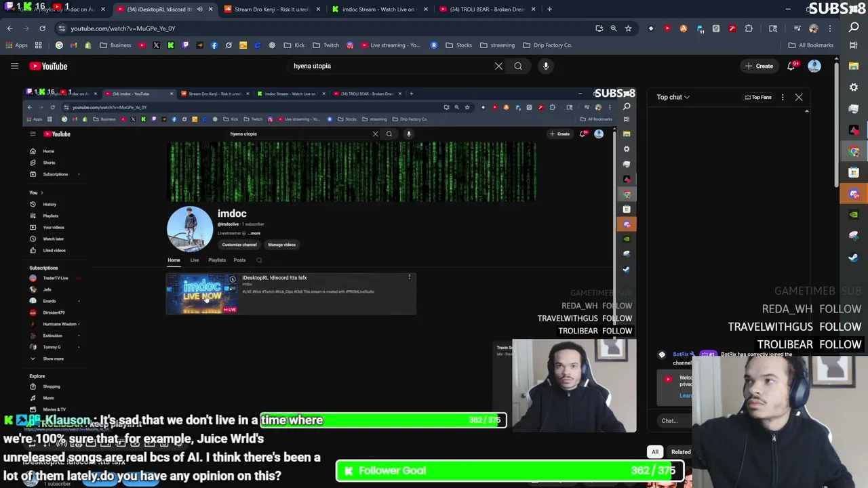Open 'Live streaming - Yo...' bookmark

coord(391,45)
